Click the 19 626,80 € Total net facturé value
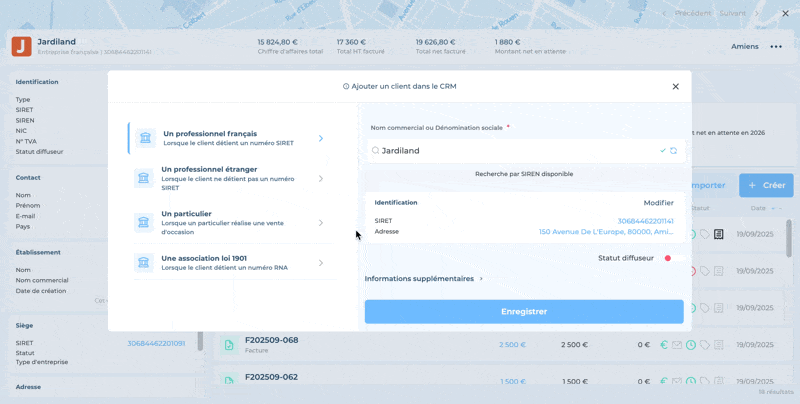Image resolution: width=800 pixels, height=404 pixels. click(x=435, y=42)
